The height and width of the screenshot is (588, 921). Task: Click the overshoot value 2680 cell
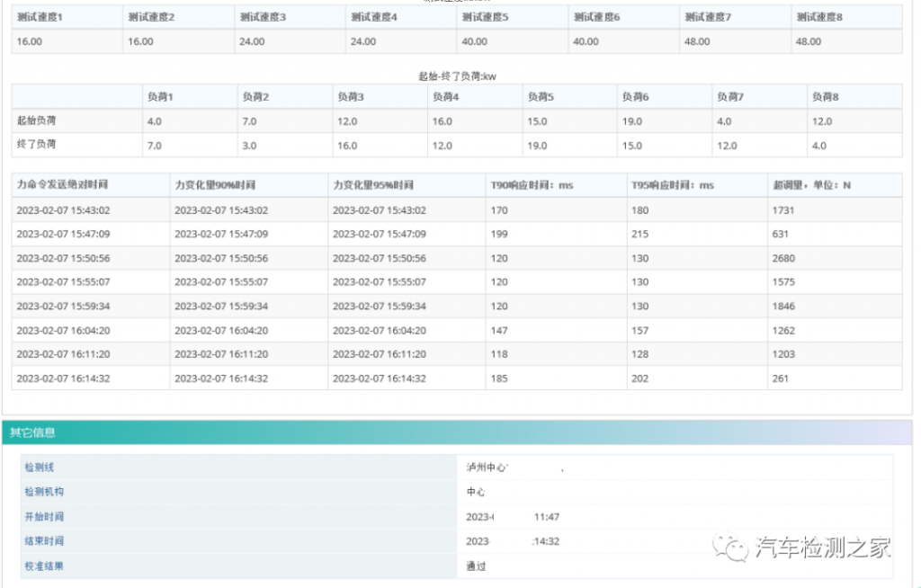click(x=783, y=258)
